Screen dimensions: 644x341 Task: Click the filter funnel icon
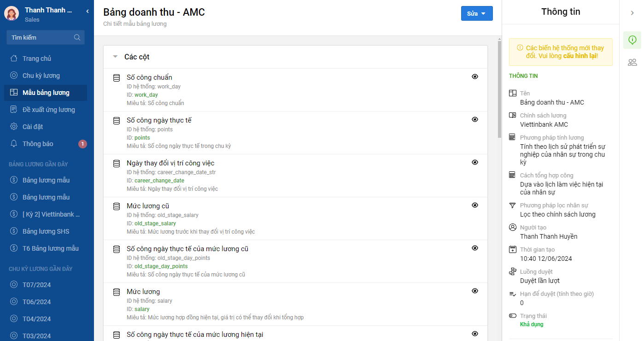click(x=512, y=205)
